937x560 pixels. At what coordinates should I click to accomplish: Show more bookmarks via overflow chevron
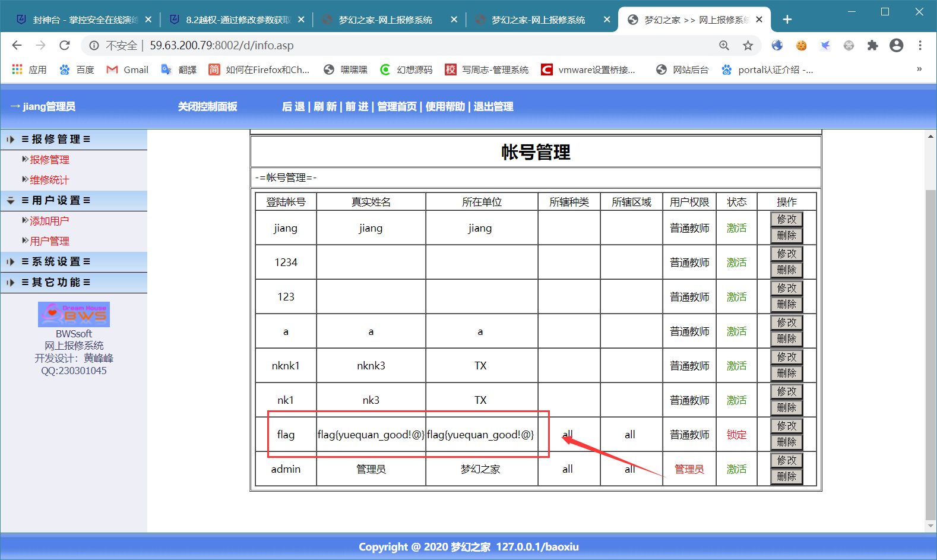(919, 69)
